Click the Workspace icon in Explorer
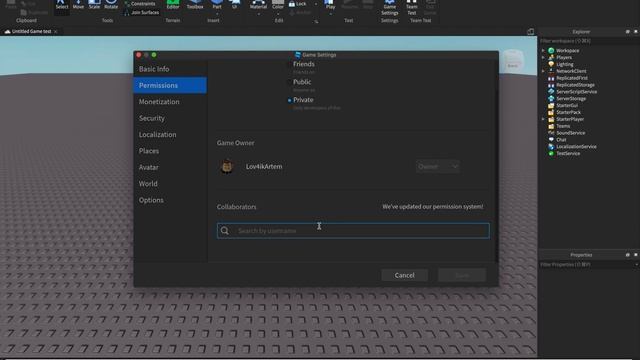This screenshot has width=640, height=360. coord(551,51)
